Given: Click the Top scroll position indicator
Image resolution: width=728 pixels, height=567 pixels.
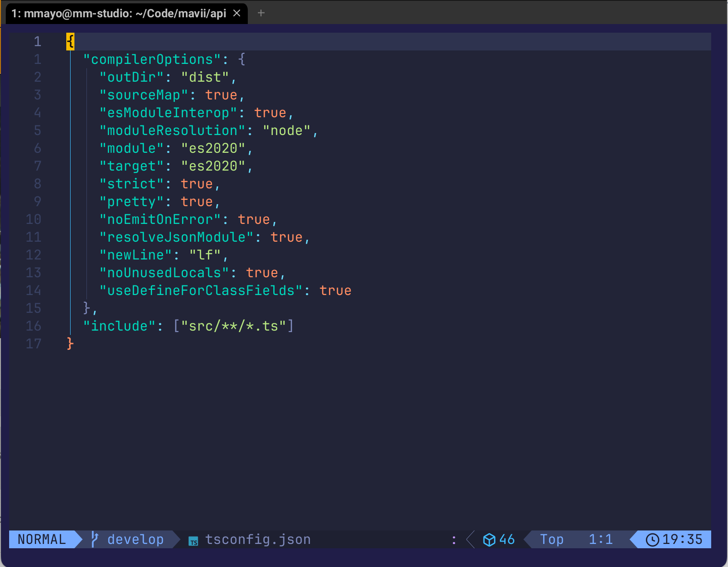Looking at the screenshot, I should pos(552,540).
